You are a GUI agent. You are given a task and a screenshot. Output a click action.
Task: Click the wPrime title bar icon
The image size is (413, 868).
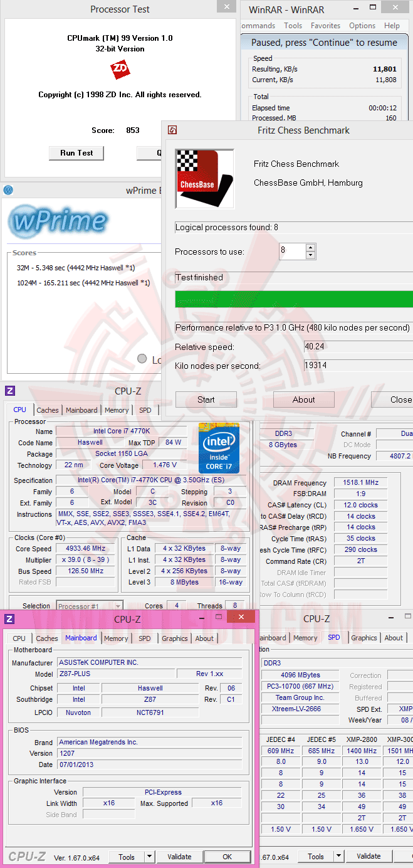pos(8,190)
